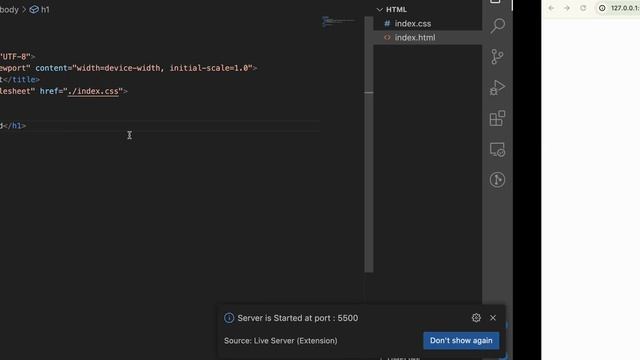This screenshot has height=360, width=640.
Task: Select index.html in the explorer
Action: point(427,38)
